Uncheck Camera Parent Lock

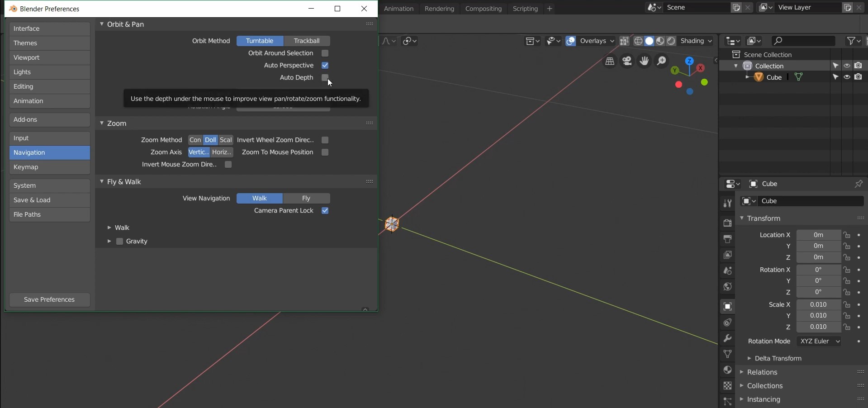click(x=325, y=210)
